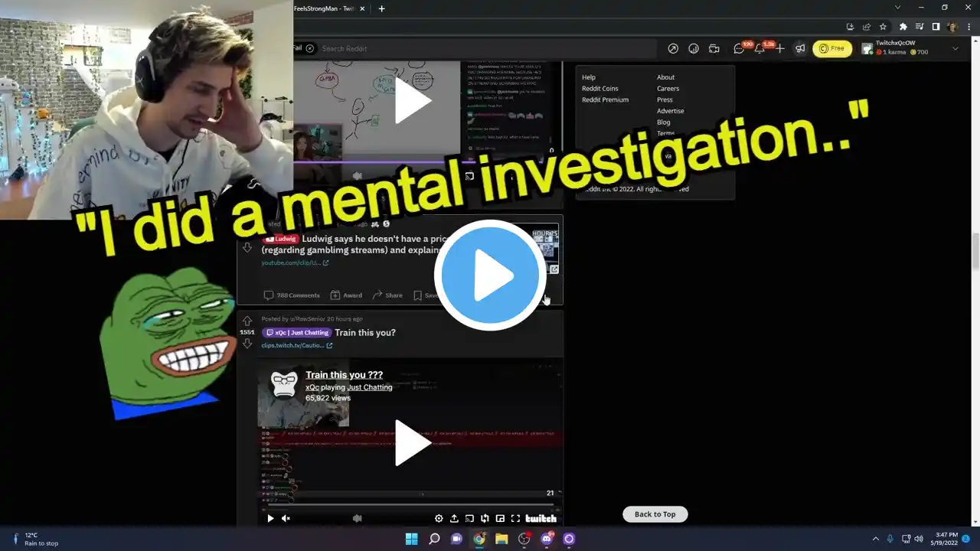Open Twitch player settings gear
The image size is (980, 551).
click(439, 518)
